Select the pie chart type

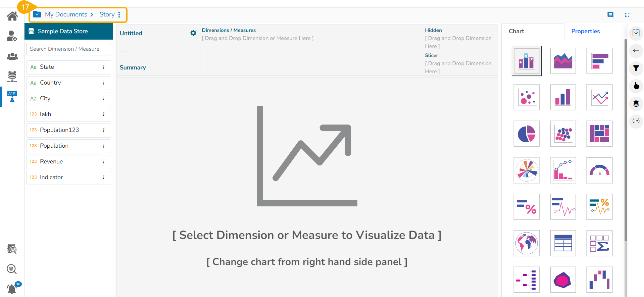(526, 134)
